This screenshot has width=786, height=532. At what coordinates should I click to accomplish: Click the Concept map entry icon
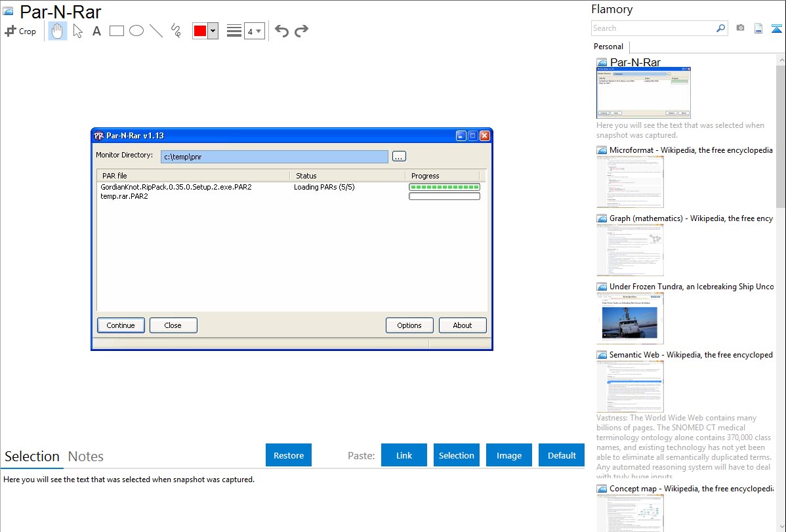click(602, 489)
